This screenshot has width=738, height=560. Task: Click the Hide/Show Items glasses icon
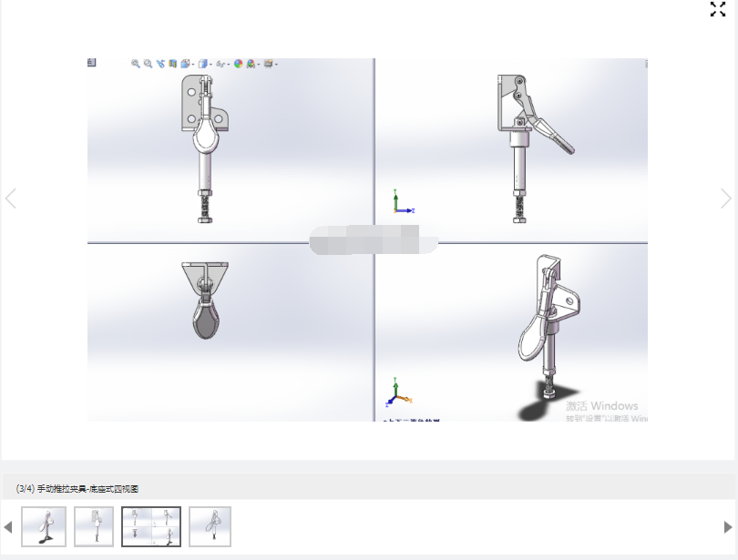pyautogui.click(x=220, y=64)
